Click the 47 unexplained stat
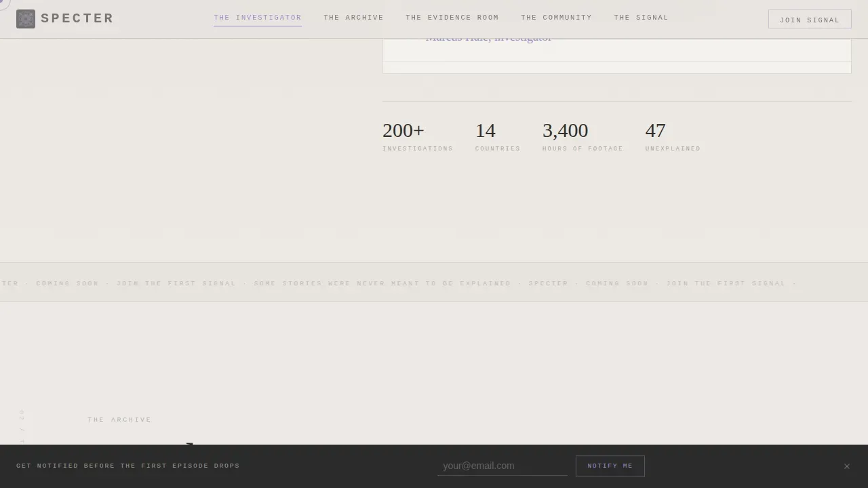This screenshot has width=868, height=488. tap(673, 136)
